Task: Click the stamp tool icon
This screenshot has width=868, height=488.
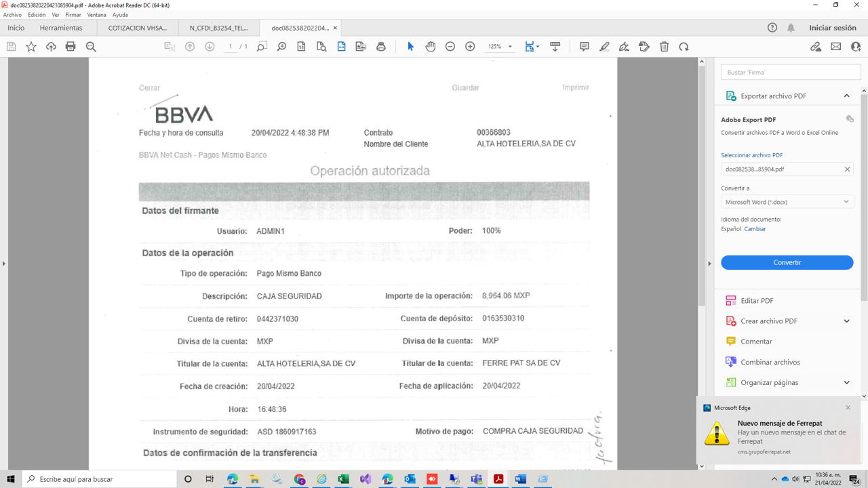Action: click(x=644, y=47)
